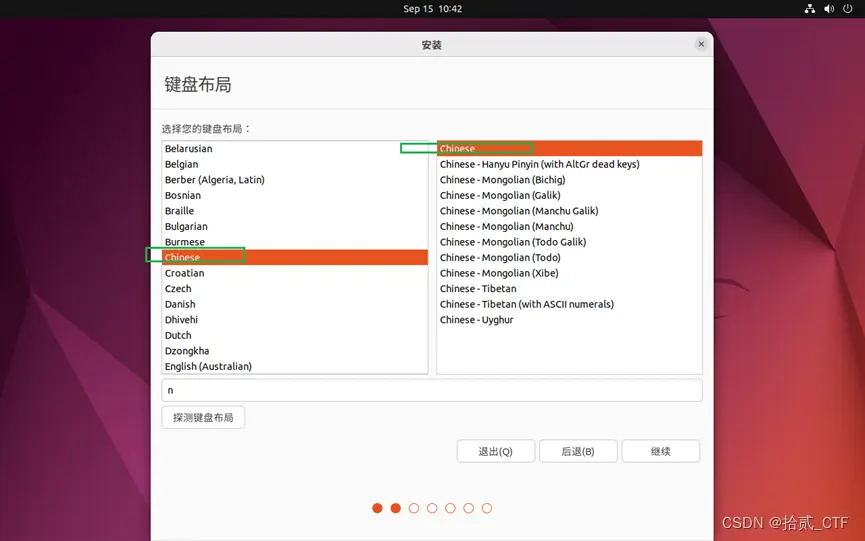
Task: Choose Chinese - Mongolian (Xibe) variant
Action: pyautogui.click(x=569, y=273)
